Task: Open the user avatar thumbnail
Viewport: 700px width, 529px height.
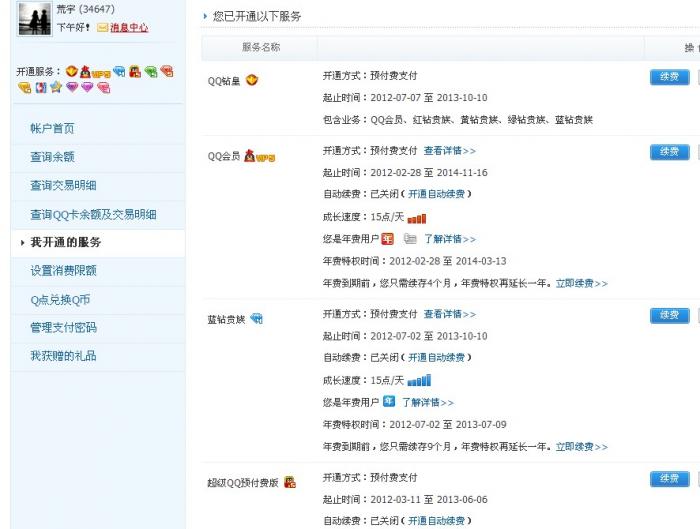Action: coord(34,18)
